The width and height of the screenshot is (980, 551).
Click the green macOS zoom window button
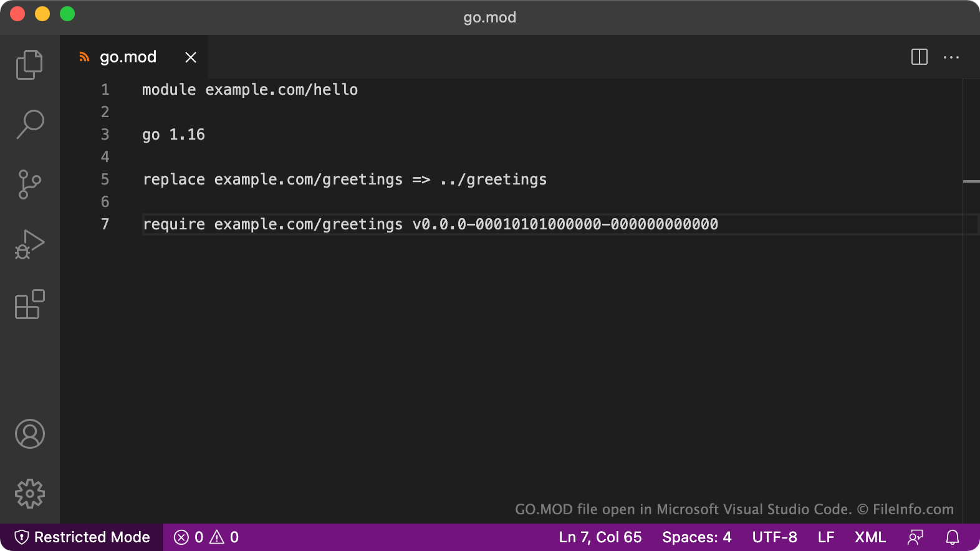point(67,14)
